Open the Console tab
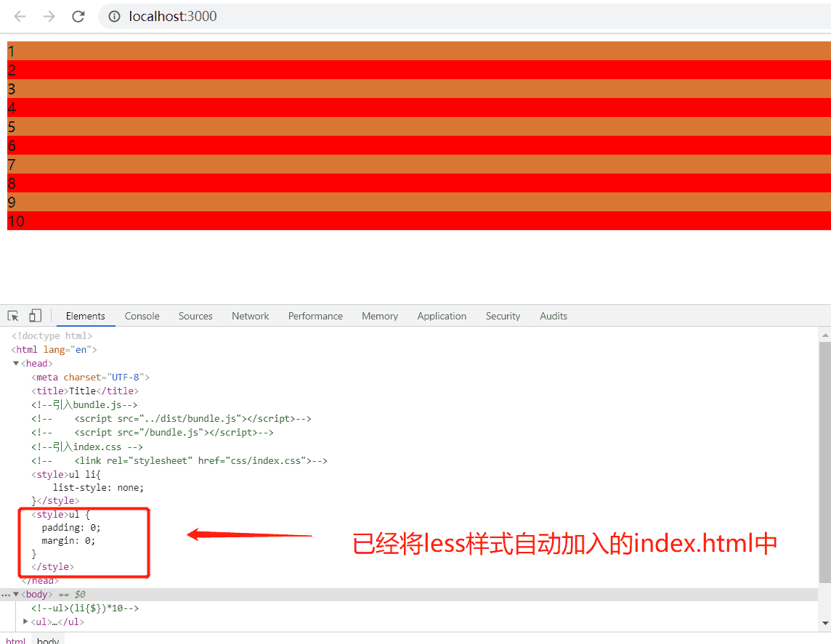The width and height of the screenshot is (831, 644). click(142, 316)
